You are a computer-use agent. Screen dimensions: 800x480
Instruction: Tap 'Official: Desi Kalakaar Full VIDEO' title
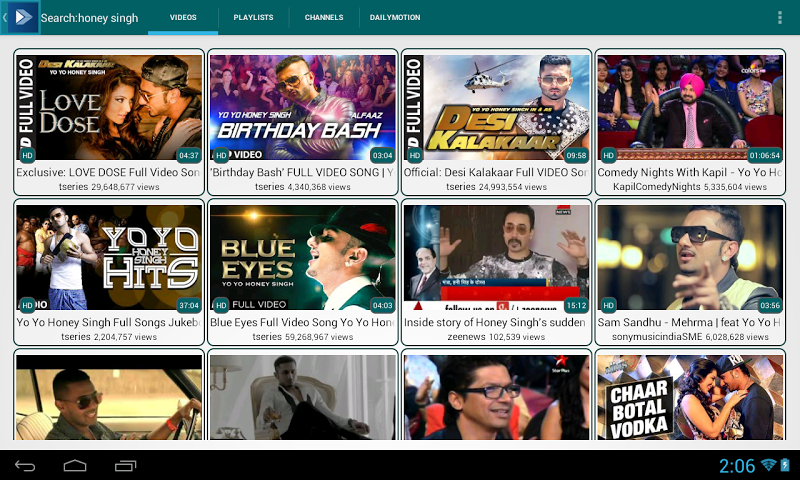click(496, 172)
